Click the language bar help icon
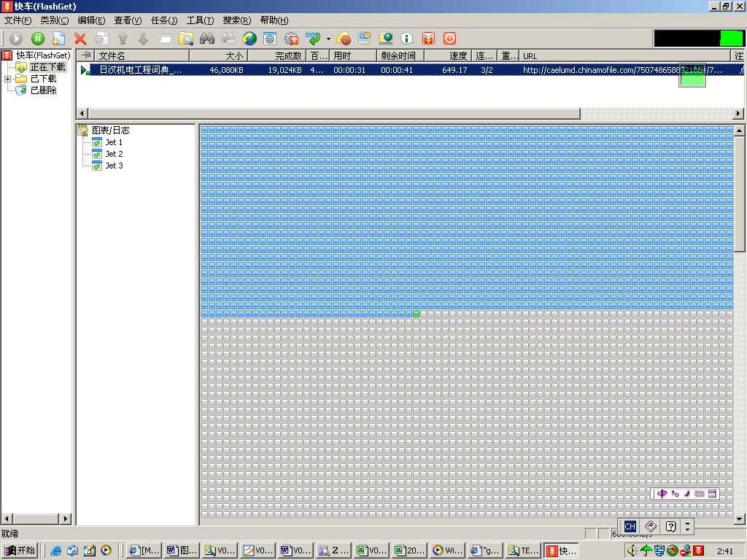Screen dimensions: 747x560 (x=671, y=526)
